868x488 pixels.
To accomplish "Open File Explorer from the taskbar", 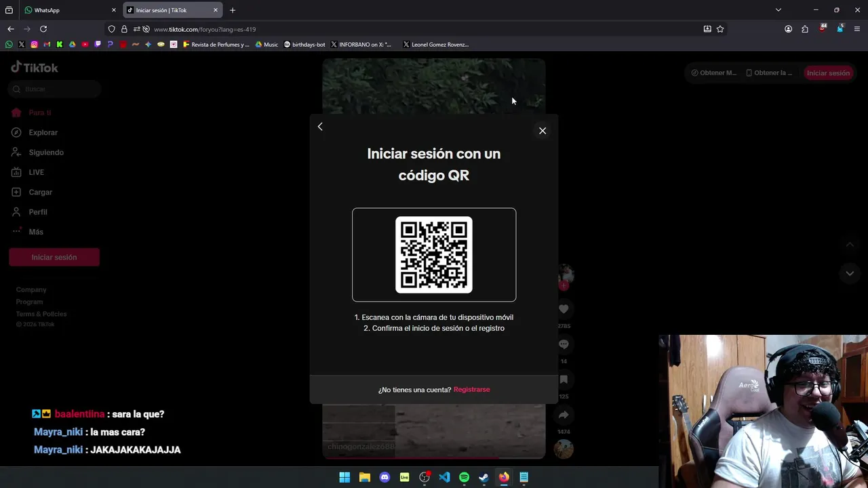I will click(364, 477).
